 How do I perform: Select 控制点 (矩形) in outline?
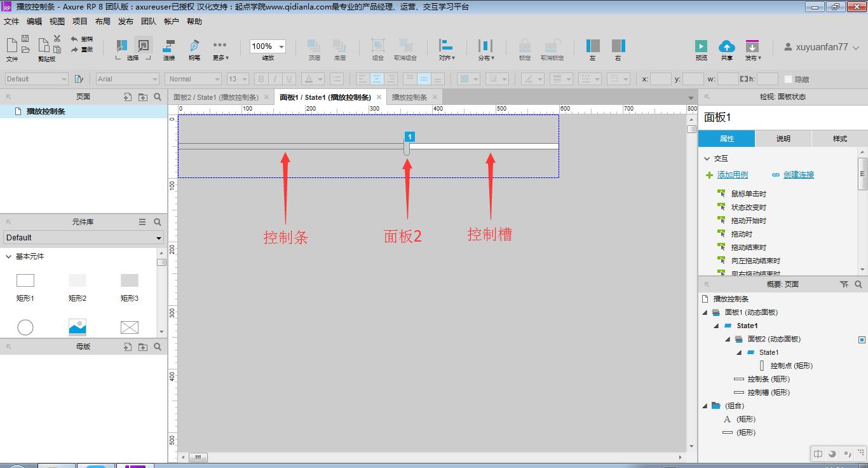[x=791, y=366]
